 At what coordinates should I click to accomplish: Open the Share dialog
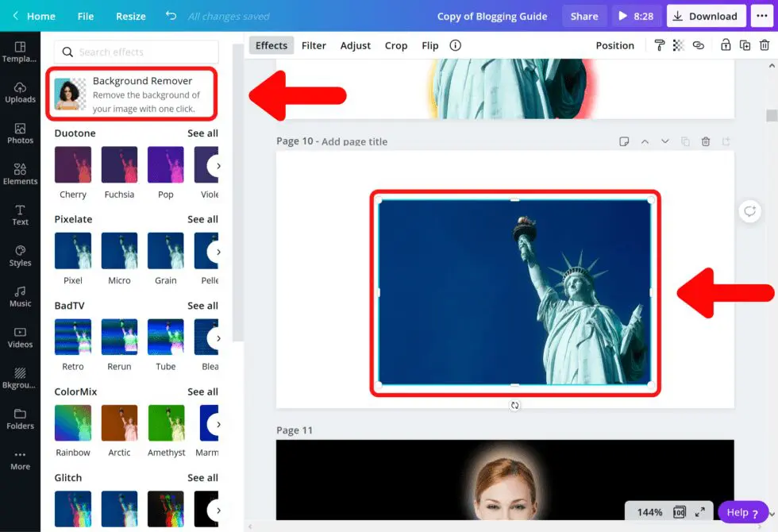click(584, 16)
